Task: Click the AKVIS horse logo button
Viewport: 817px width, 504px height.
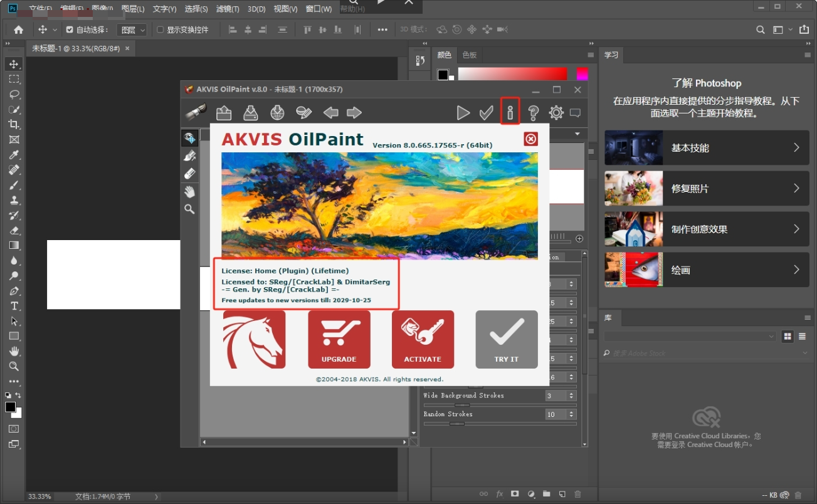Action: 255,339
